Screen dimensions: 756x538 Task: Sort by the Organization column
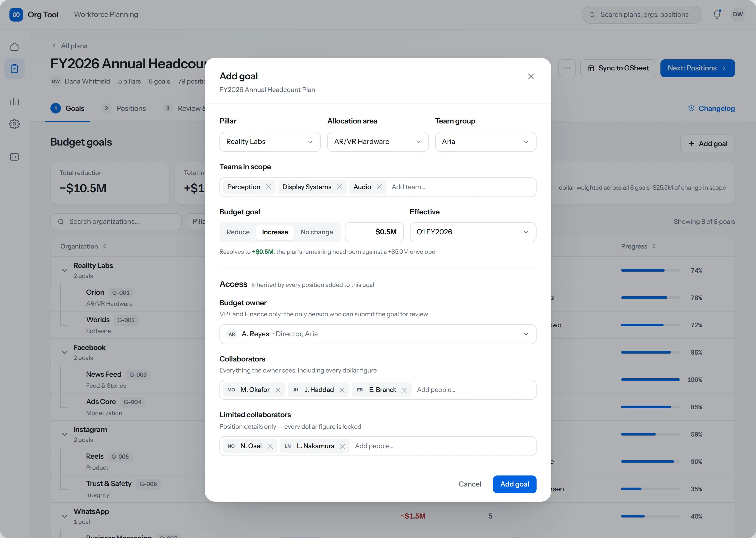pyautogui.click(x=83, y=246)
